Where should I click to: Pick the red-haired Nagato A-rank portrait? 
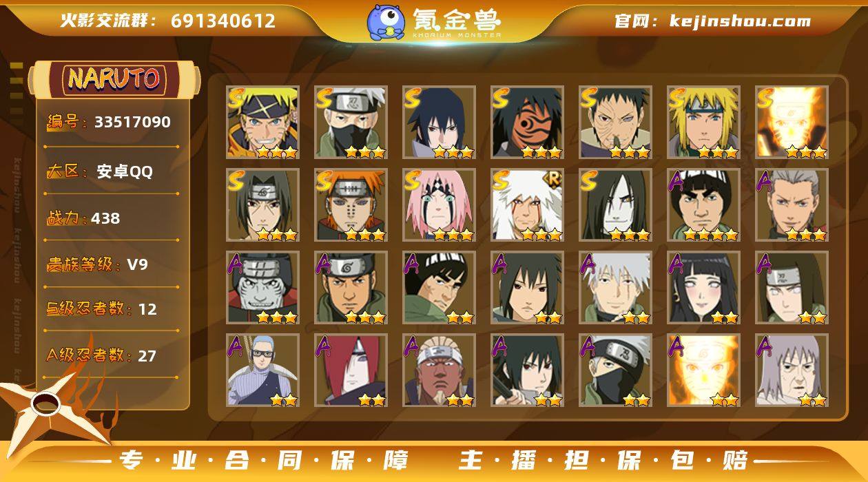pyautogui.click(x=351, y=370)
